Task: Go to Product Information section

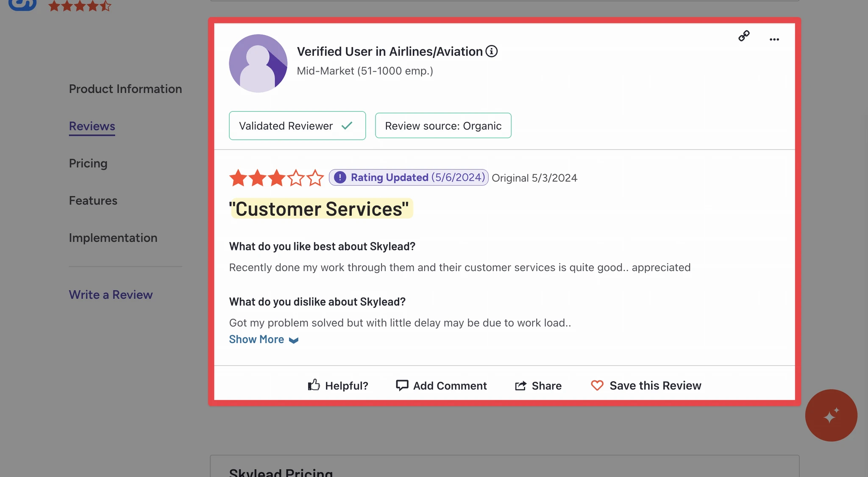Action: point(125,89)
